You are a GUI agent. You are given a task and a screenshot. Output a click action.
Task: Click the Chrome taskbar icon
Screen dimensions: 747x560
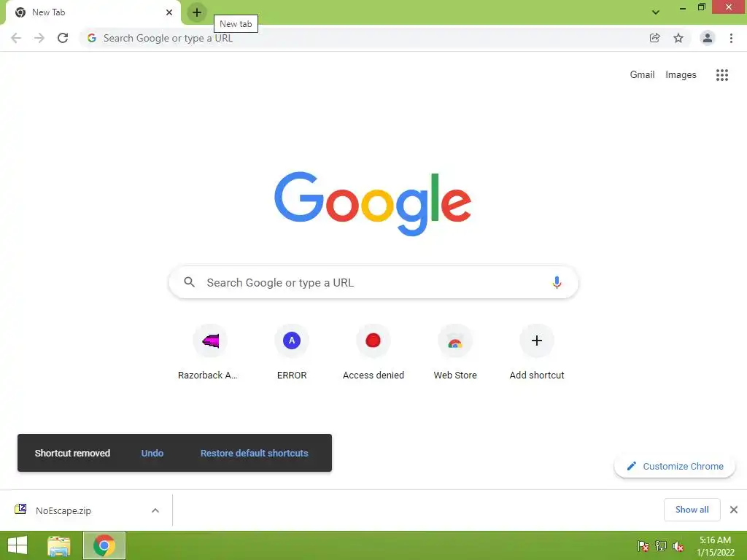coord(104,545)
